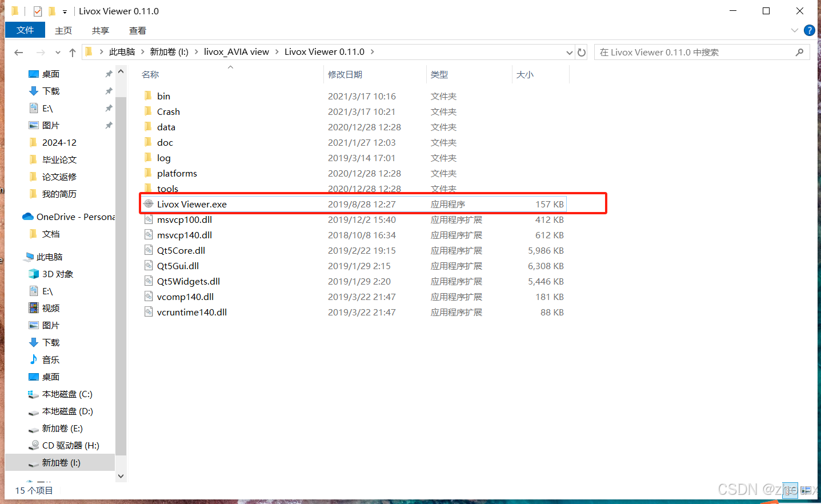Open 毕业论文 folder in quick access
This screenshot has height=504, width=821.
(52, 159)
